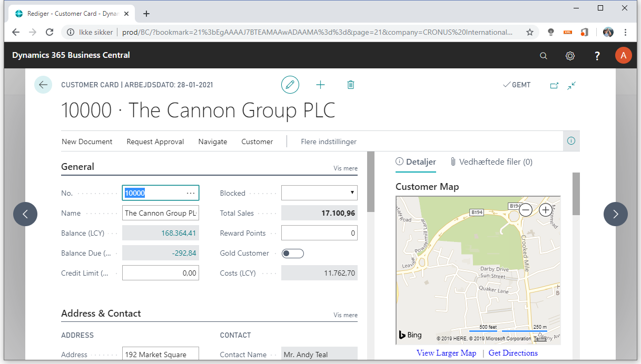
Task: Open the Chrome menu three dots
Action: click(625, 32)
